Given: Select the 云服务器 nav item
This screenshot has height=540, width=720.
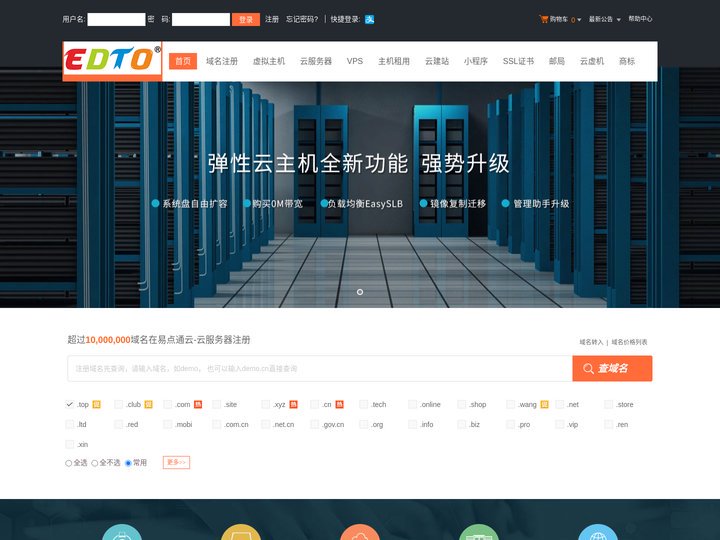Looking at the screenshot, I should pos(316,61).
